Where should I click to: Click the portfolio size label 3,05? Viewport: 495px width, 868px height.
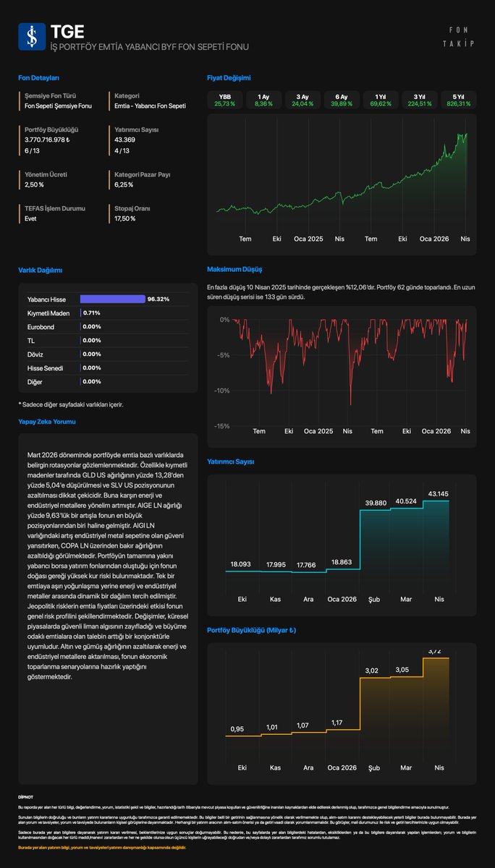403,669
